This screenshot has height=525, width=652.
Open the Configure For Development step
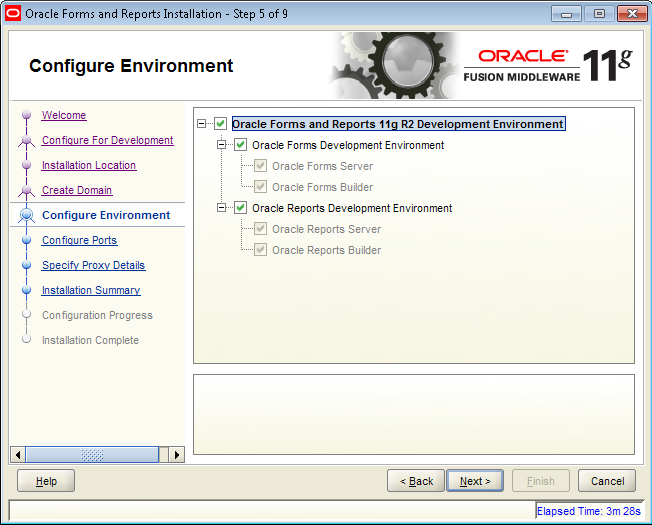pos(107,140)
